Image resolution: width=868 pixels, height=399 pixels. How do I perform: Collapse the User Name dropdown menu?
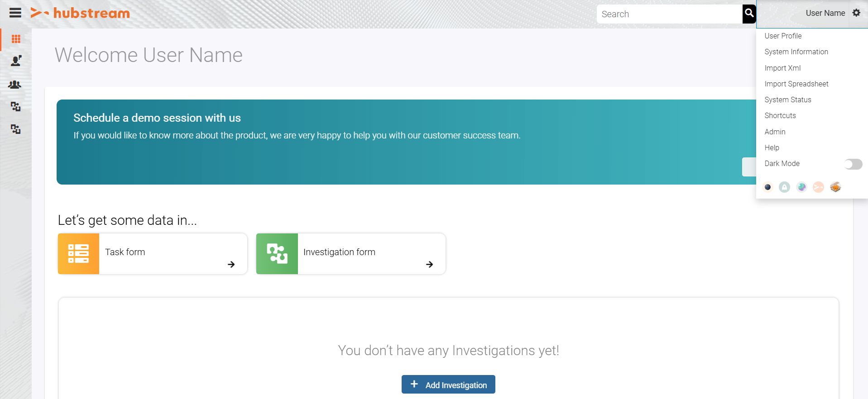tap(825, 13)
